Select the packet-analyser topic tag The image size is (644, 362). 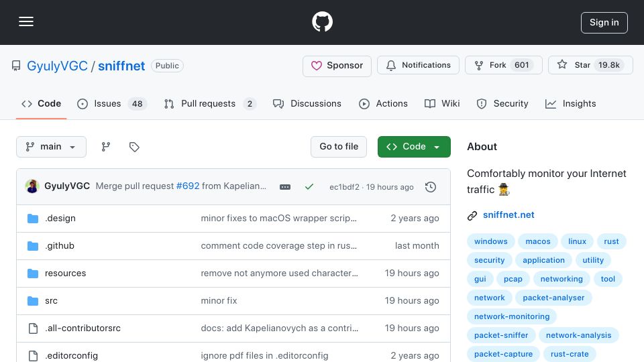(553, 298)
